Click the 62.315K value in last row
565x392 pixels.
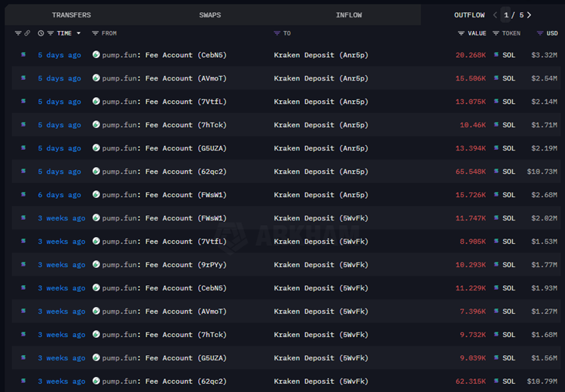tap(470, 381)
